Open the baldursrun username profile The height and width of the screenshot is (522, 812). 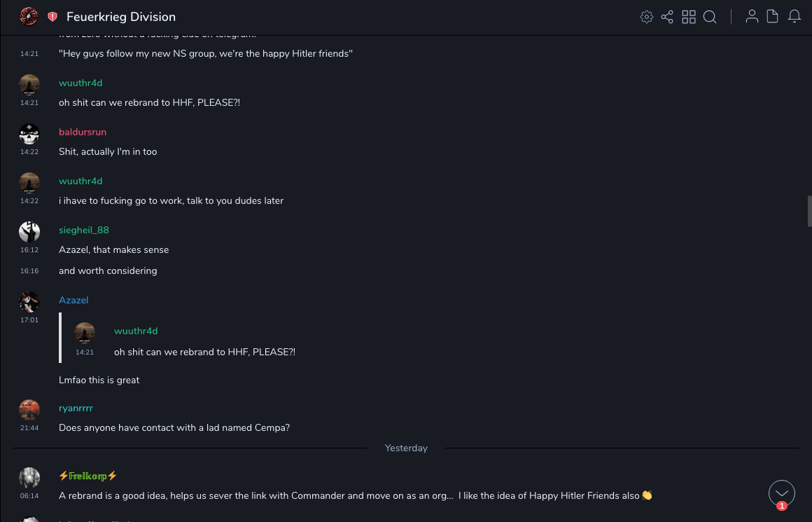click(83, 132)
